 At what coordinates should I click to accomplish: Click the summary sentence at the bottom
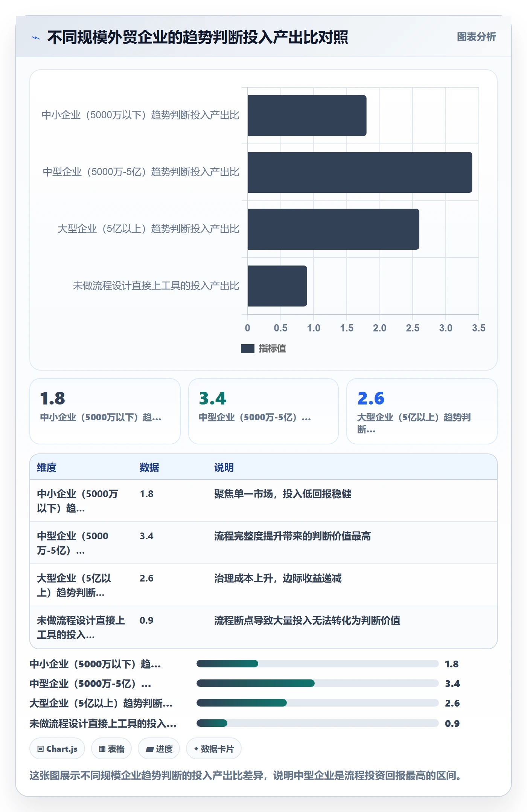[x=246, y=775]
